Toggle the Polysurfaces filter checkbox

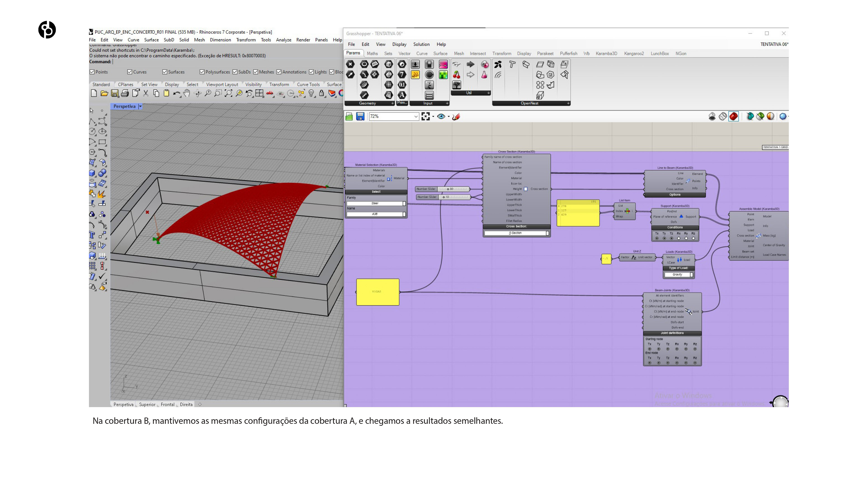point(202,72)
